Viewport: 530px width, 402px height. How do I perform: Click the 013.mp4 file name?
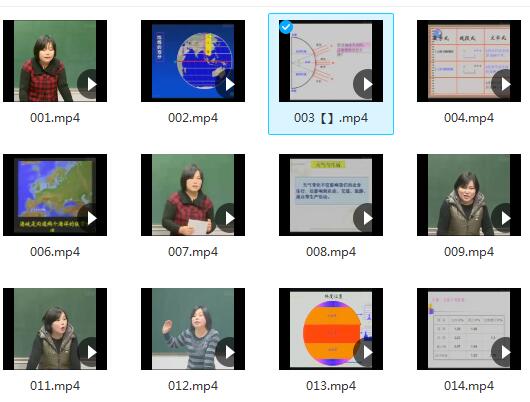click(x=331, y=386)
